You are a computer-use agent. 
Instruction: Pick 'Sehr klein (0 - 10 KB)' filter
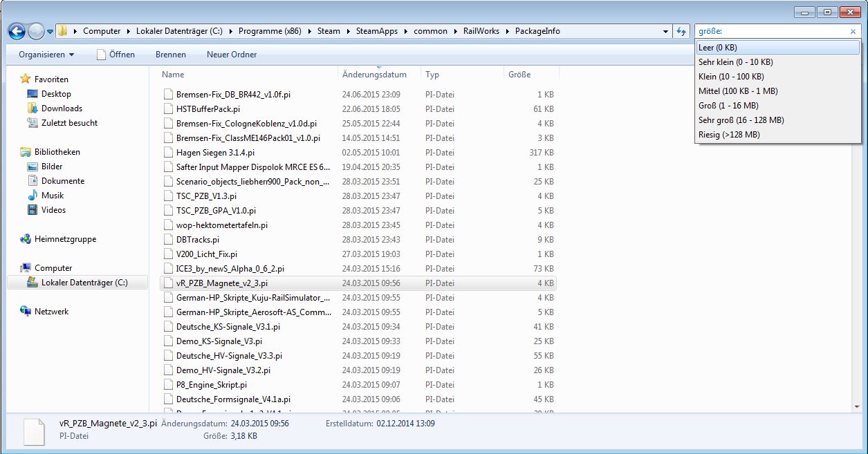777,62
